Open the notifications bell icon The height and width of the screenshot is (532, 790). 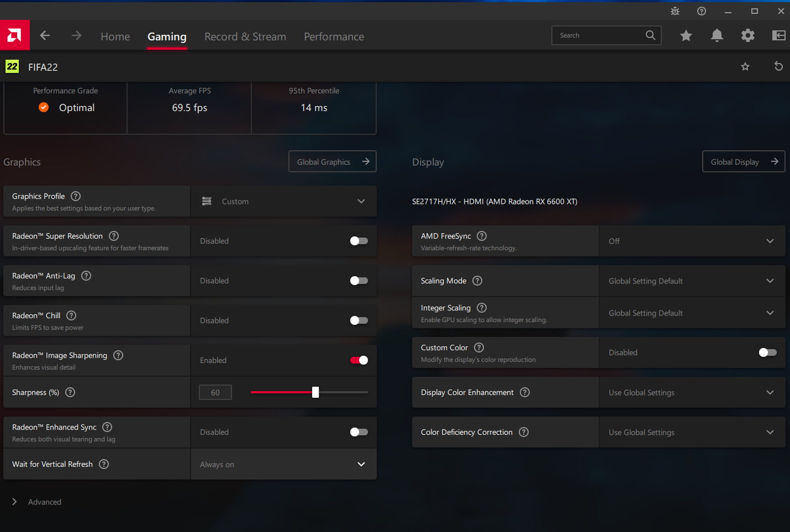pyautogui.click(x=717, y=36)
